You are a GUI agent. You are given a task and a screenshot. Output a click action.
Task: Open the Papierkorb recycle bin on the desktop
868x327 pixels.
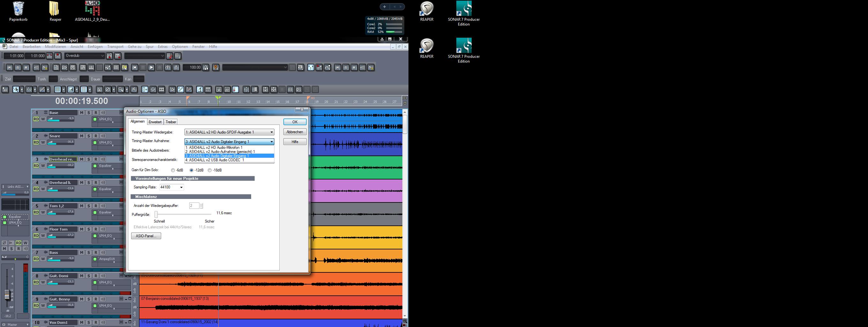(18, 11)
